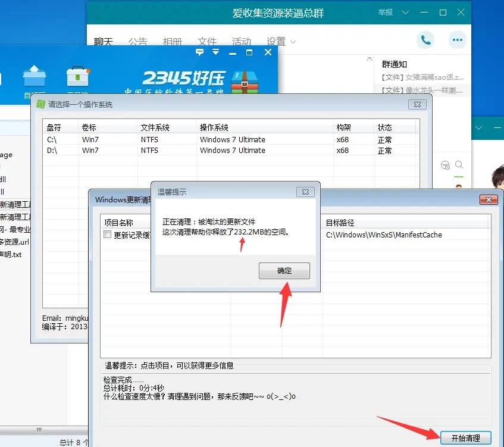Expand the 设置 dropdown arrow

(x=293, y=42)
